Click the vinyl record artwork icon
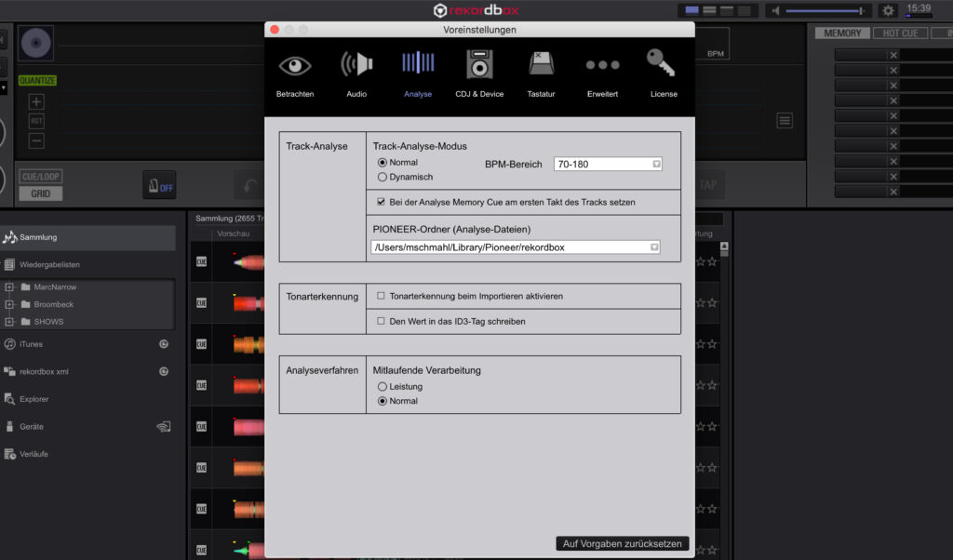 click(36, 43)
